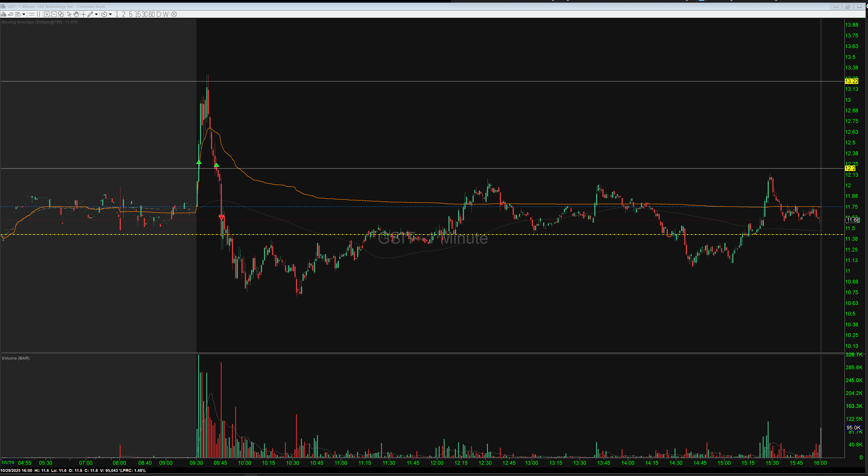Click the fit-to-window arrows icon

coord(61,14)
